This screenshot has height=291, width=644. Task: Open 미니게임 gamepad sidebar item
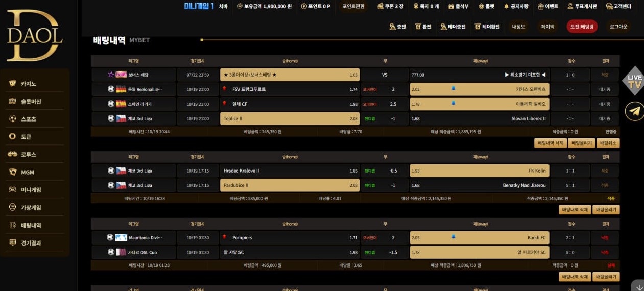pyautogui.click(x=31, y=190)
